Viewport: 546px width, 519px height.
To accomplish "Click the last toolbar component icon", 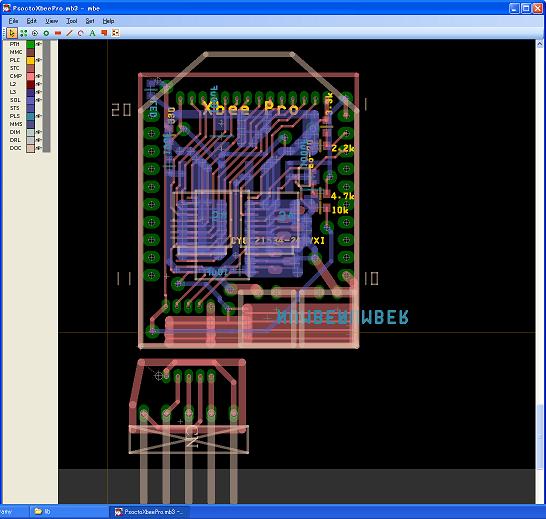I will (x=116, y=33).
